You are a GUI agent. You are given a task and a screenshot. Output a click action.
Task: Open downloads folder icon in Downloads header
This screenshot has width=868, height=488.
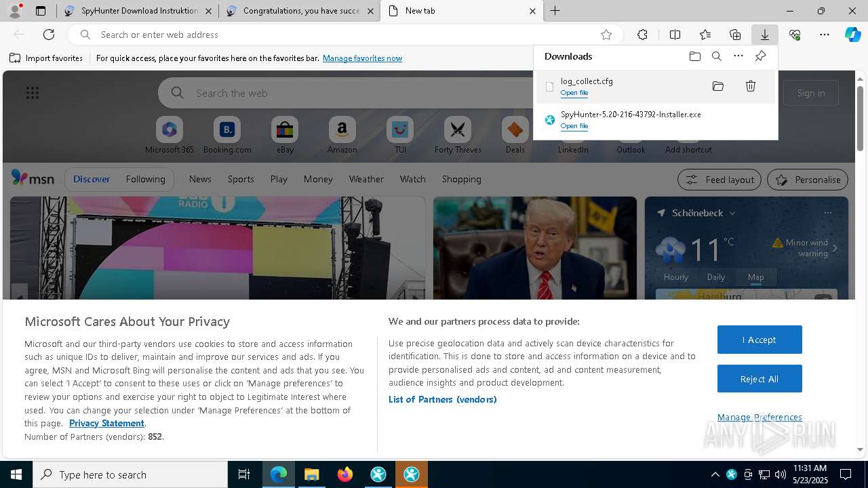click(695, 56)
